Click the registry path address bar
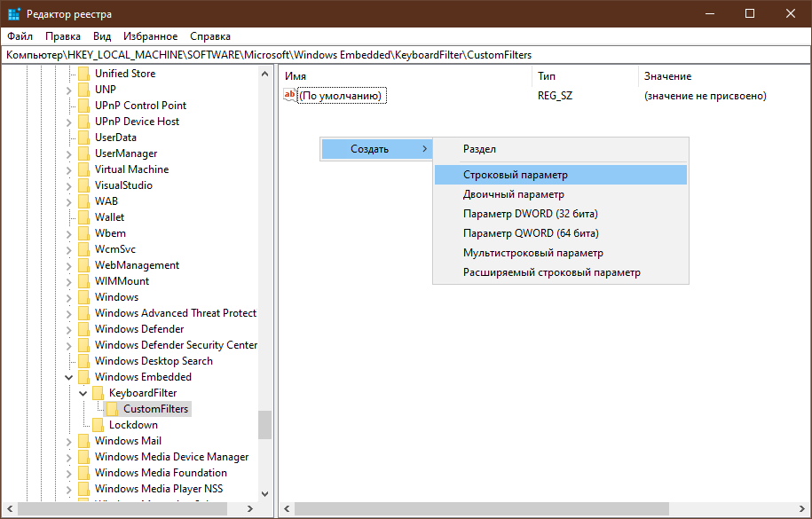Viewport: 812px width, 519px height. (x=406, y=55)
